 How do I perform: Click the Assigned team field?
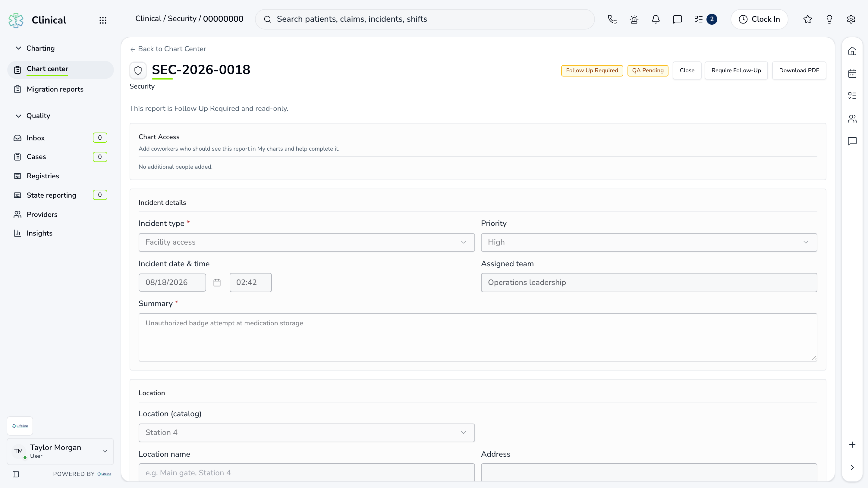[649, 282]
